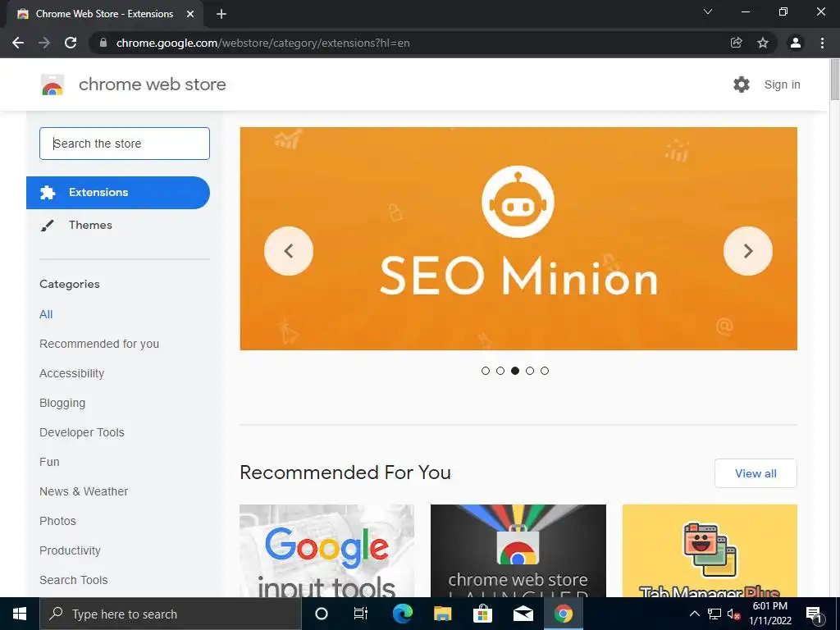The height and width of the screenshot is (630, 840).
Task: Reload the Chrome Web Store page
Action: click(71, 43)
